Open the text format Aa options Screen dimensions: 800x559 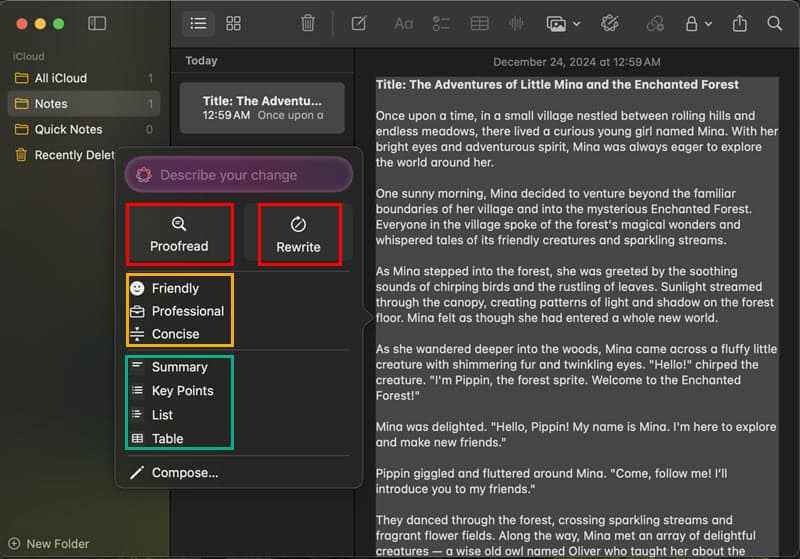pyautogui.click(x=403, y=24)
